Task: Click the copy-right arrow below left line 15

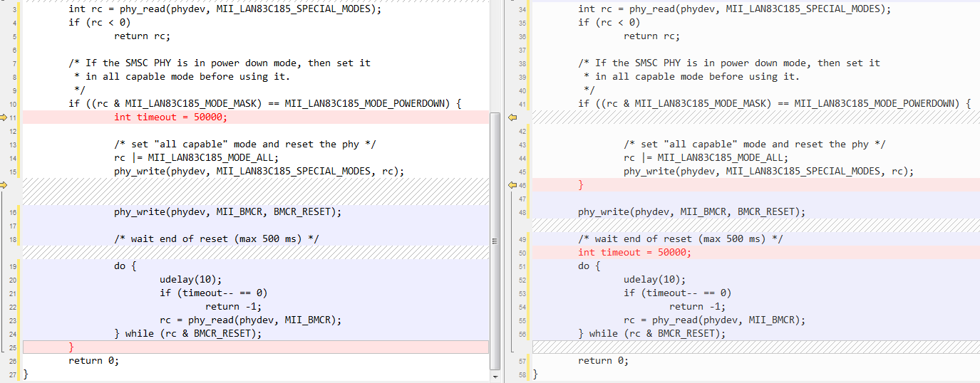Action: click(4, 185)
